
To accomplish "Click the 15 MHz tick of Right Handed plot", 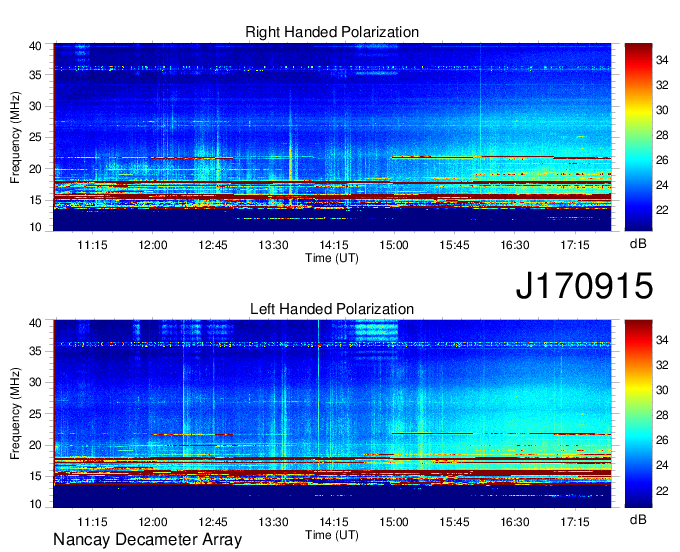I will (36, 200).
